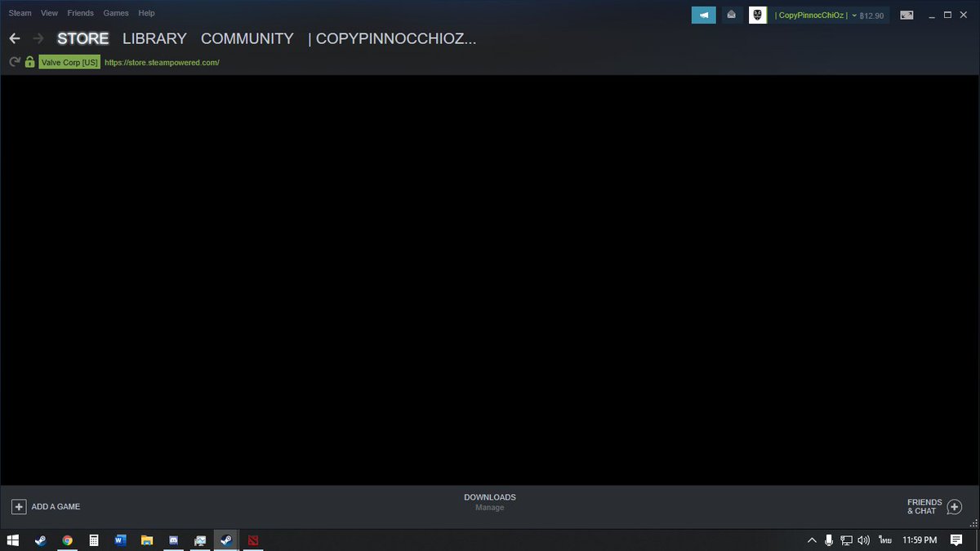Open the DOWNLOADS section
Viewport: 980px width, 551px height.
coord(490,497)
